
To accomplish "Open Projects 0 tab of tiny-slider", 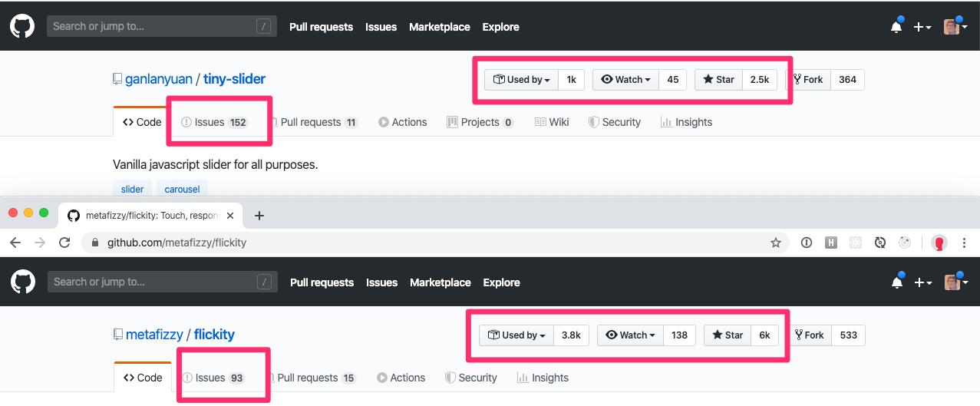I will [480, 122].
